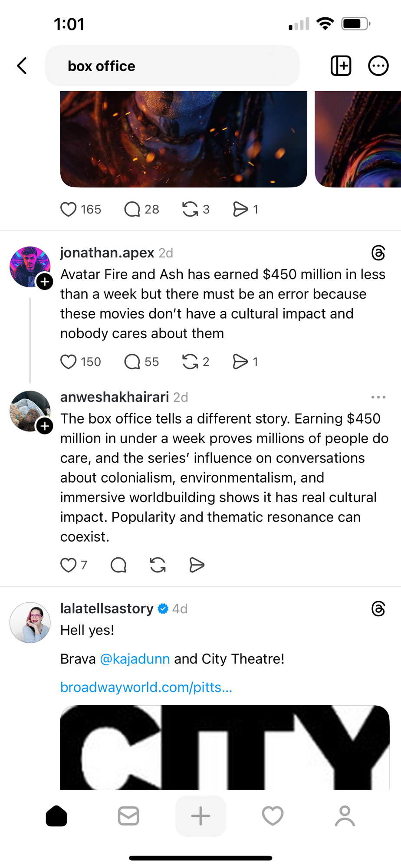Open Threads icon on lalatellsastory's post

click(378, 609)
